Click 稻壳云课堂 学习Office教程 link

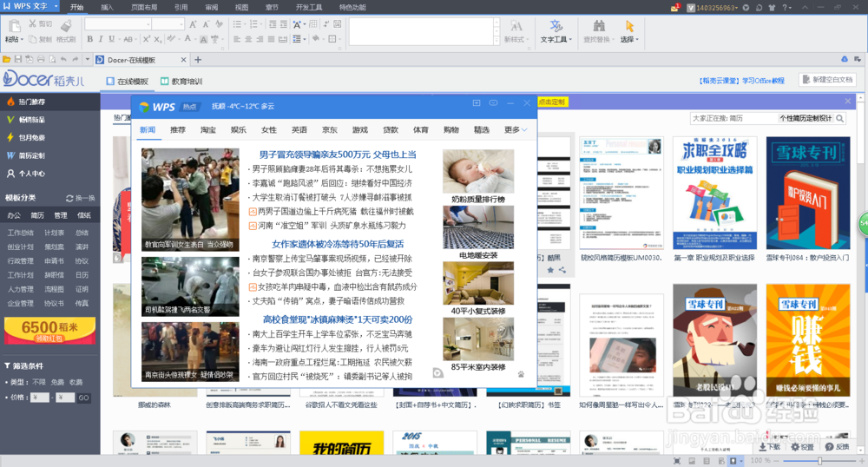point(742,81)
